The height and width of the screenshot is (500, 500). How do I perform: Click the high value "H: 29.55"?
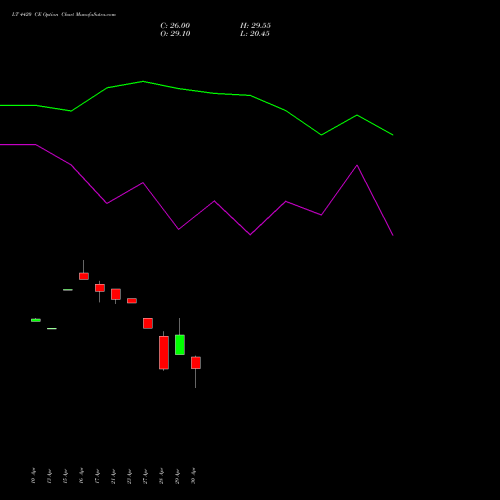coord(255,26)
